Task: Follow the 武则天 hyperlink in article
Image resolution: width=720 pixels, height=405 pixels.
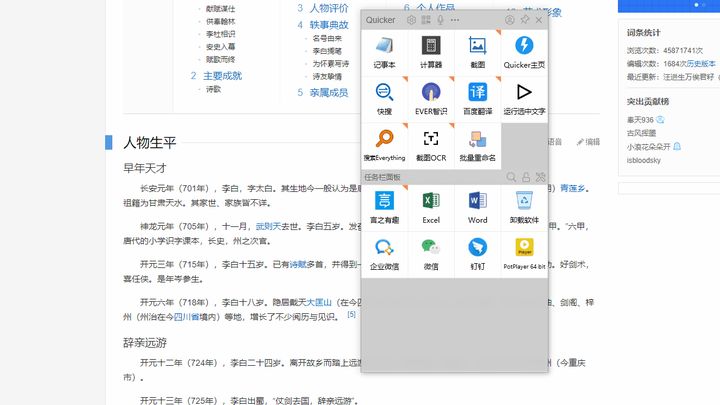Action: pyautogui.click(x=268, y=226)
